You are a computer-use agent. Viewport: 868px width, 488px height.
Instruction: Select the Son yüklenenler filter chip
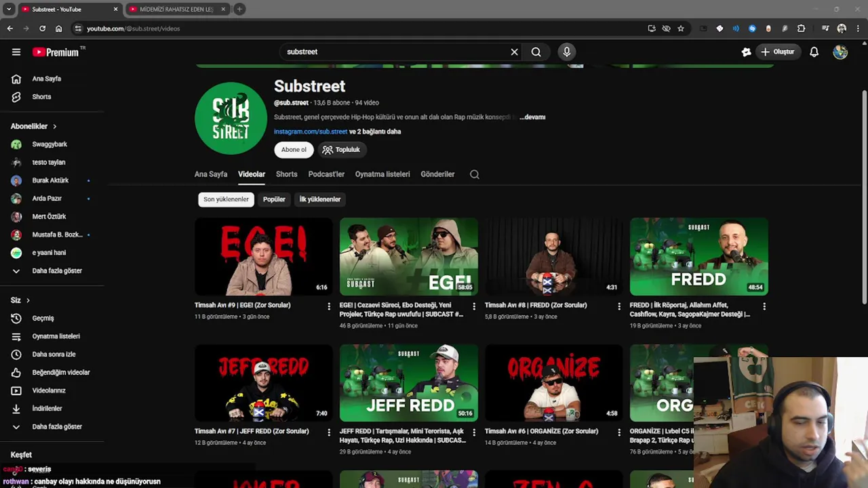click(x=226, y=199)
